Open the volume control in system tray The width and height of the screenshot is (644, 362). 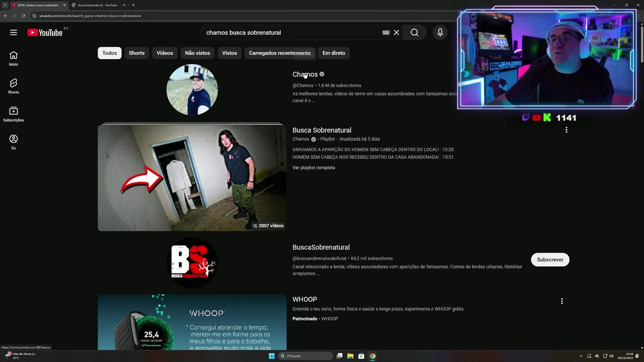[x=611, y=356]
